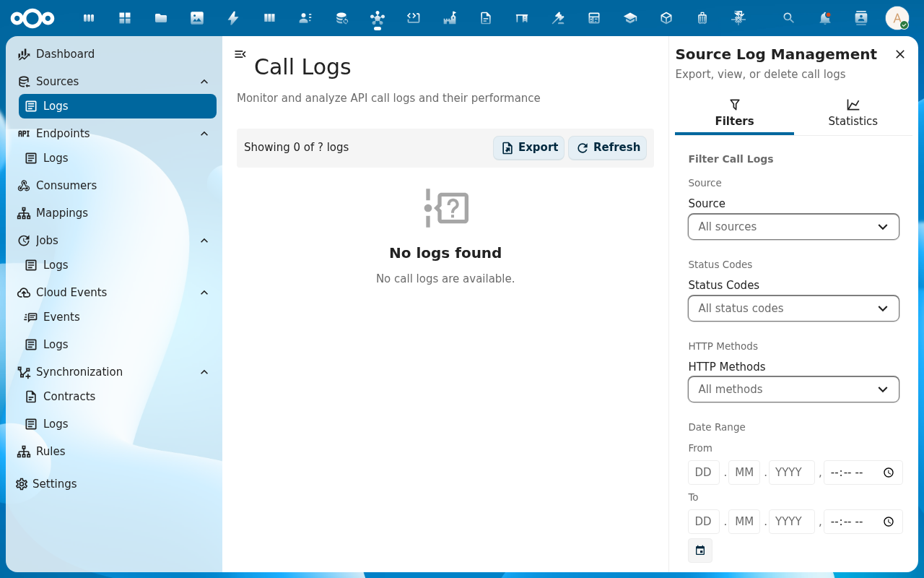Open the contacts menu icon beside the bell
Screen dimensions: 924x578
pyautogui.click(x=861, y=18)
